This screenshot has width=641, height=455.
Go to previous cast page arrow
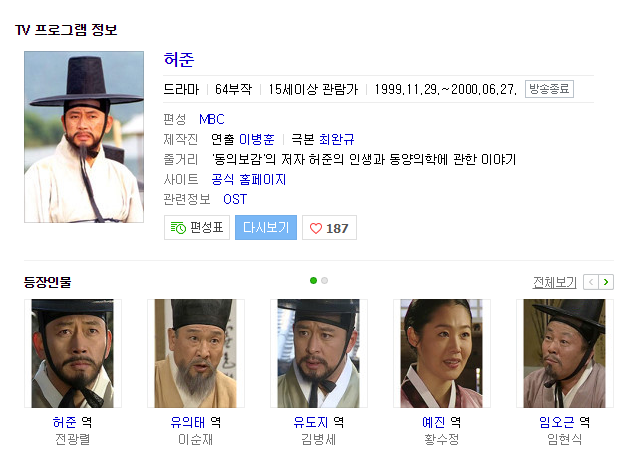591,282
